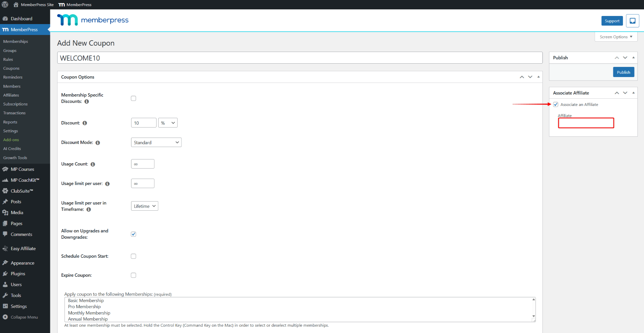Open the inbox icon beside Support
The width and height of the screenshot is (644, 333).
click(632, 21)
